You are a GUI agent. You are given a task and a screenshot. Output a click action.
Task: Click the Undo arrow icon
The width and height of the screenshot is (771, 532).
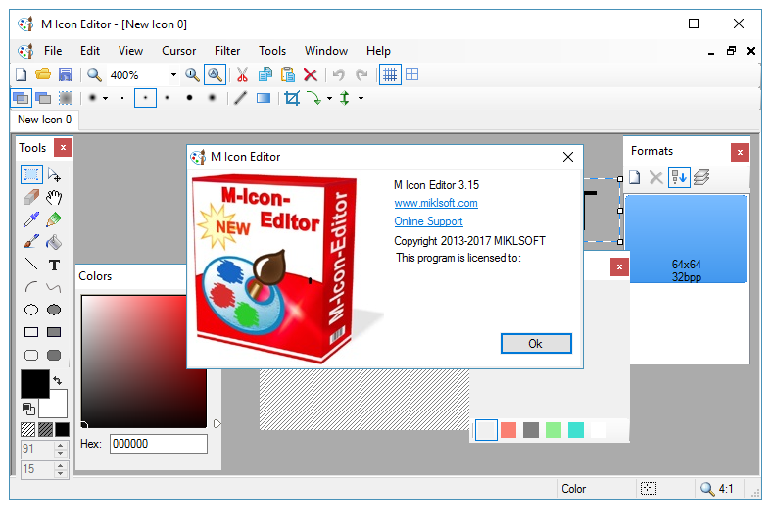click(338, 74)
